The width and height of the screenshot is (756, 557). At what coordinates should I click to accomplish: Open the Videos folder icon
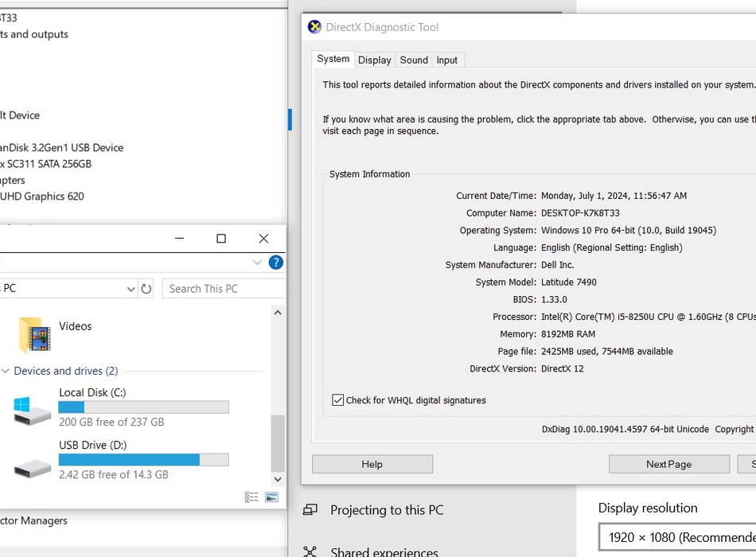pyautogui.click(x=34, y=334)
